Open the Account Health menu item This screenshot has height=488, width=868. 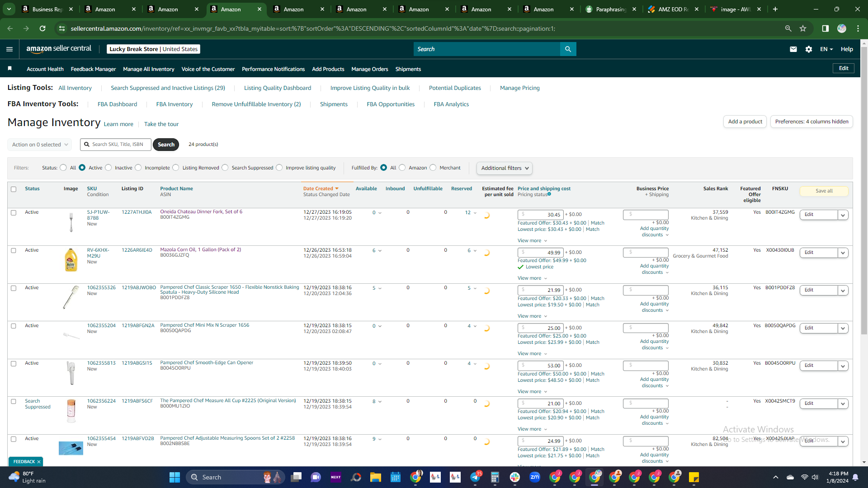click(x=45, y=69)
